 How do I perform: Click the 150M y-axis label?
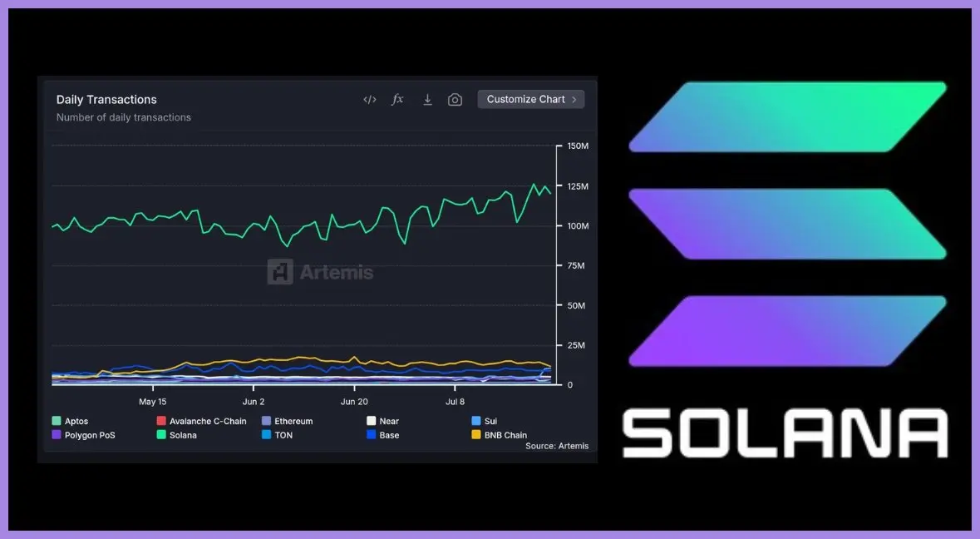click(x=578, y=146)
